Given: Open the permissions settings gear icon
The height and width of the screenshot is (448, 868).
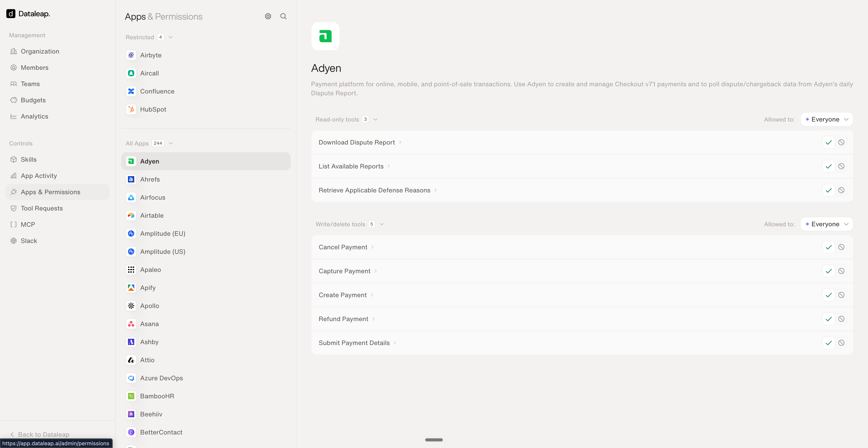Looking at the screenshot, I should point(268,16).
